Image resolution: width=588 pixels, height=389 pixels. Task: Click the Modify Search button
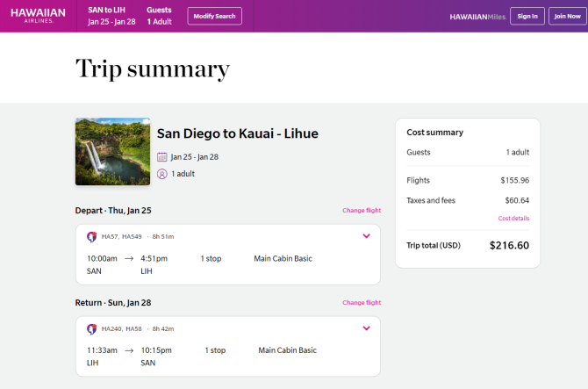click(x=214, y=16)
